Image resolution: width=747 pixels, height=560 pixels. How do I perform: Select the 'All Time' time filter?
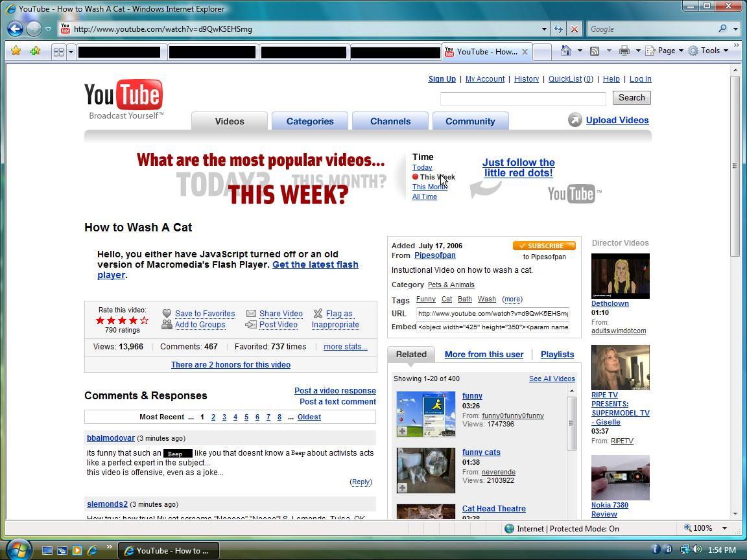click(425, 196)
